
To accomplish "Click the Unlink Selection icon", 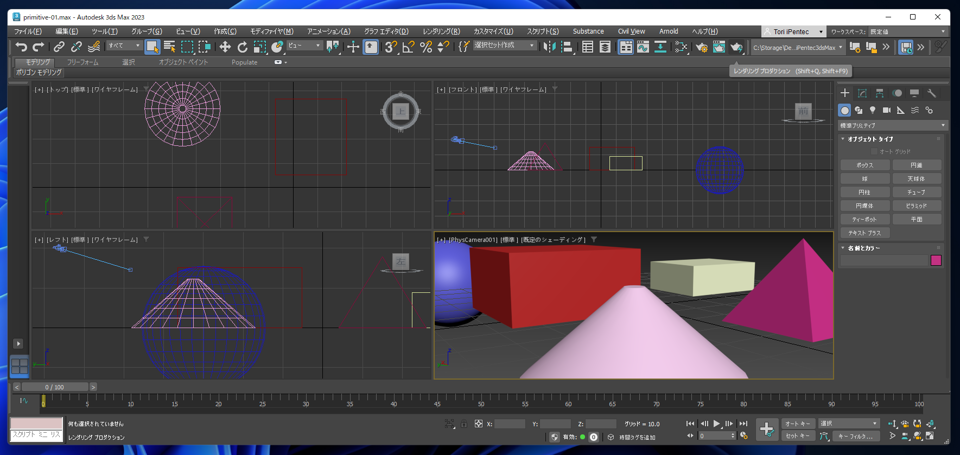I will [77, 47].
